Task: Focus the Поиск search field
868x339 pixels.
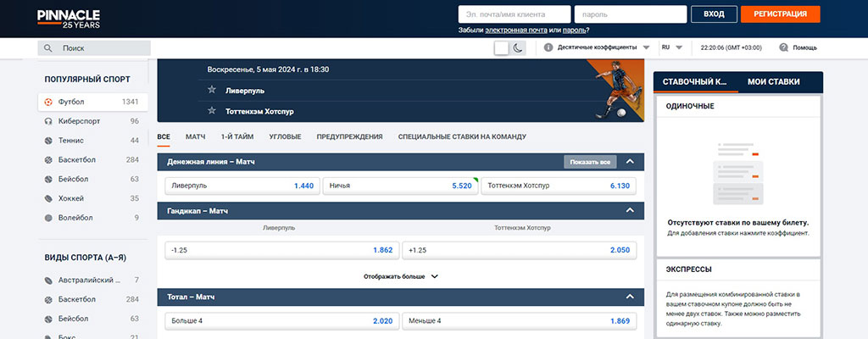Action: pyautogui.click(x=94, y=48)
